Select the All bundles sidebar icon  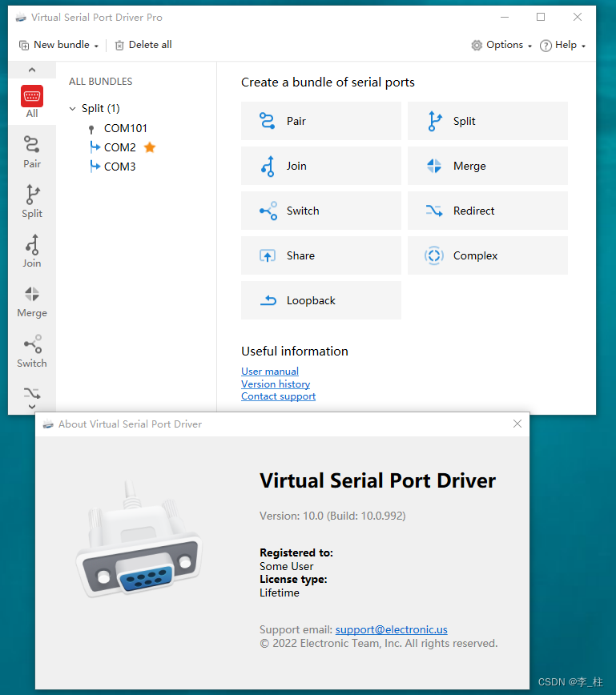click(32, 96)
